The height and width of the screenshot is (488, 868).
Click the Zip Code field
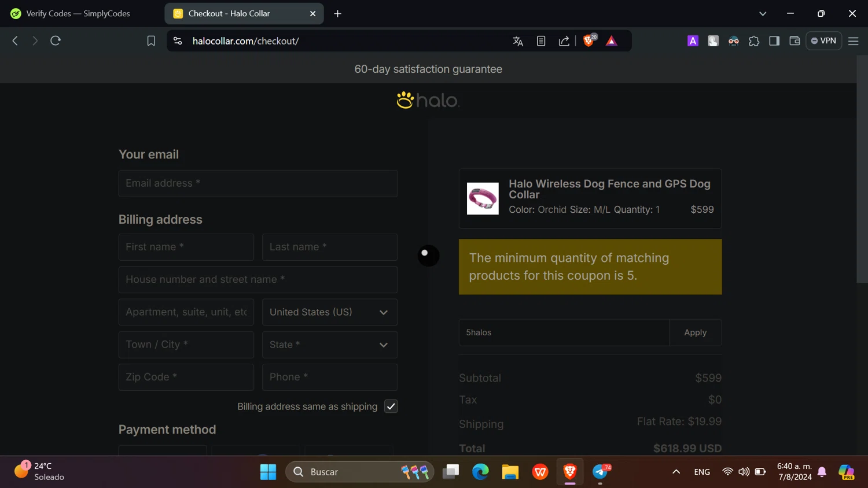186,377
